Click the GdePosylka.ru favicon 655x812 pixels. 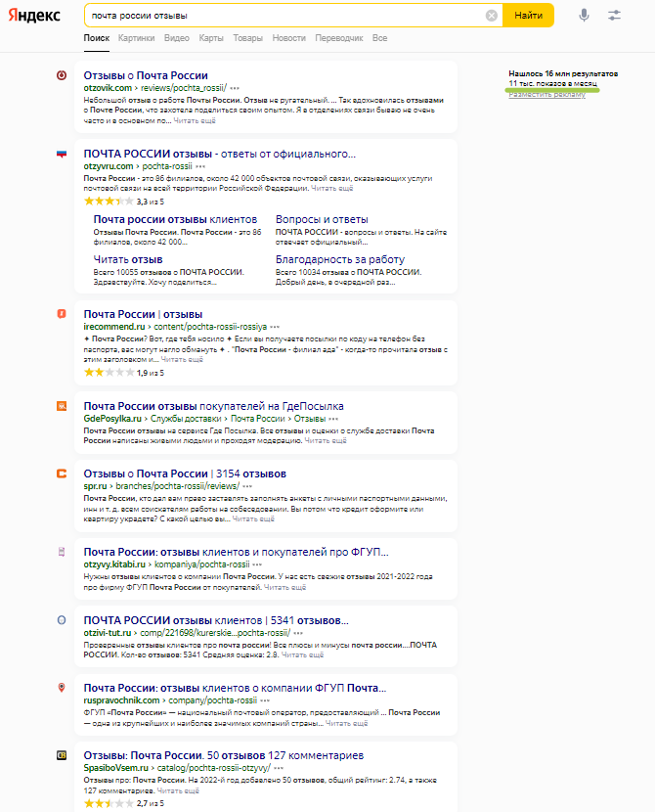(x=62, y=406)
